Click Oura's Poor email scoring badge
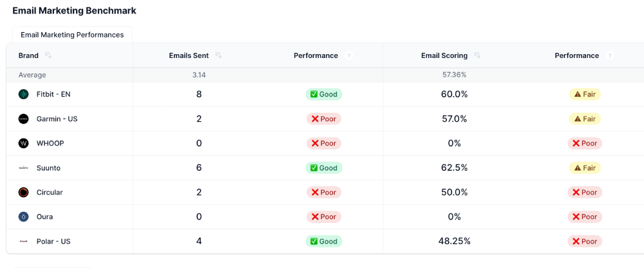Image resolution: width=644 pixels, height=268 pixels. pyautogui.click(x=585, y=216)
